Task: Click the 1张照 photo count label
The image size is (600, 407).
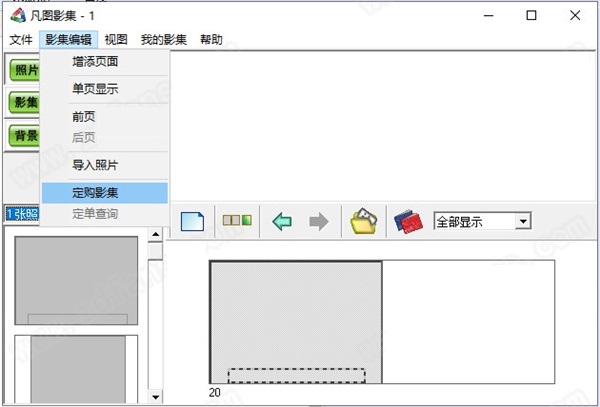Action: pyautogui.click(x=22, y=214)
